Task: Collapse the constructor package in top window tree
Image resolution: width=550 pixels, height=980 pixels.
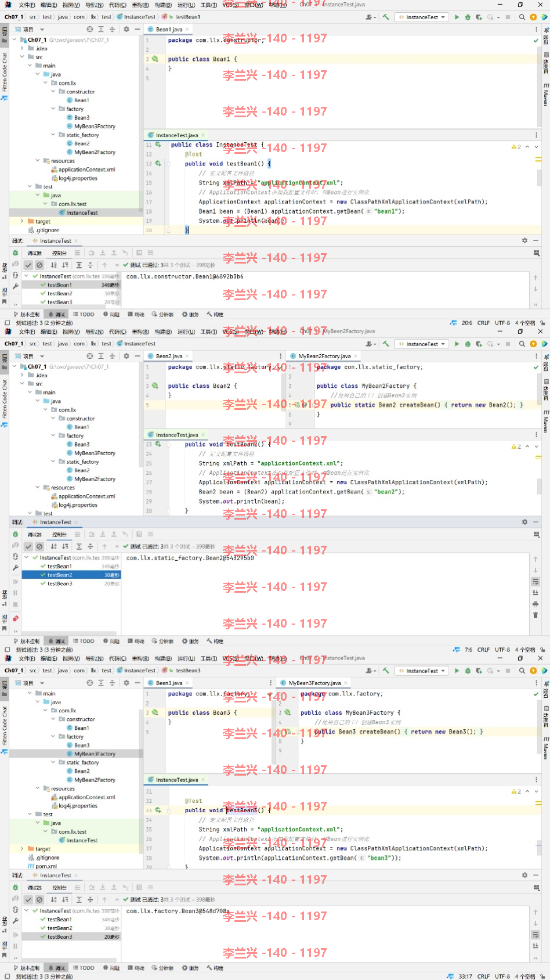Action: click(x=53, y=92)
